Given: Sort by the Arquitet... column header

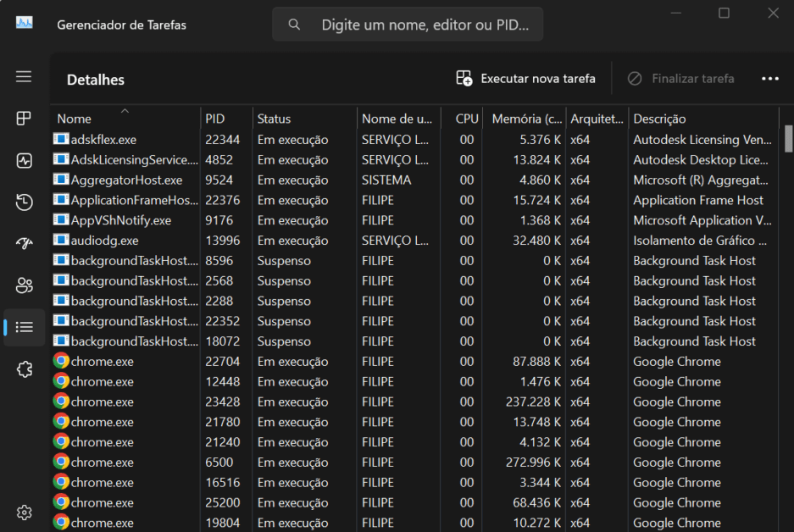Looking at the screenshot, I should (x=597, y=119).
